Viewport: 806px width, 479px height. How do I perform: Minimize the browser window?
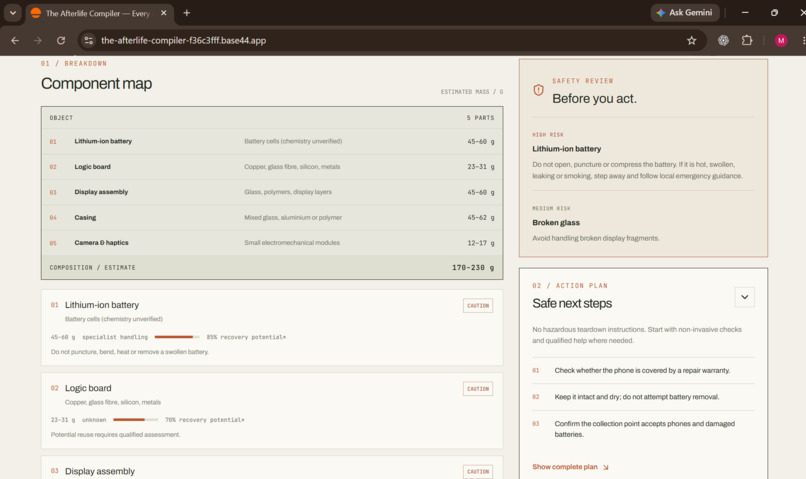(x=745, y=13)
